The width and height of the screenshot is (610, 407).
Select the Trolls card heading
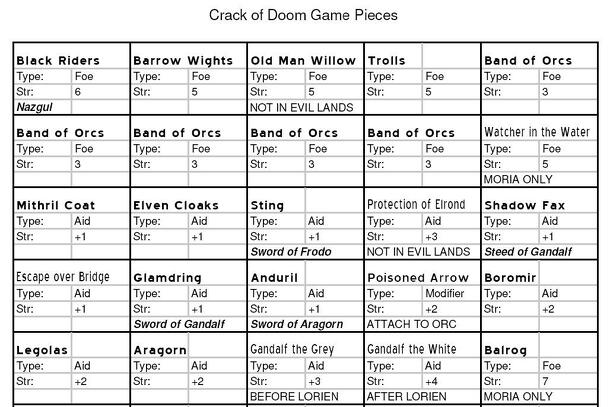[387, 61]
